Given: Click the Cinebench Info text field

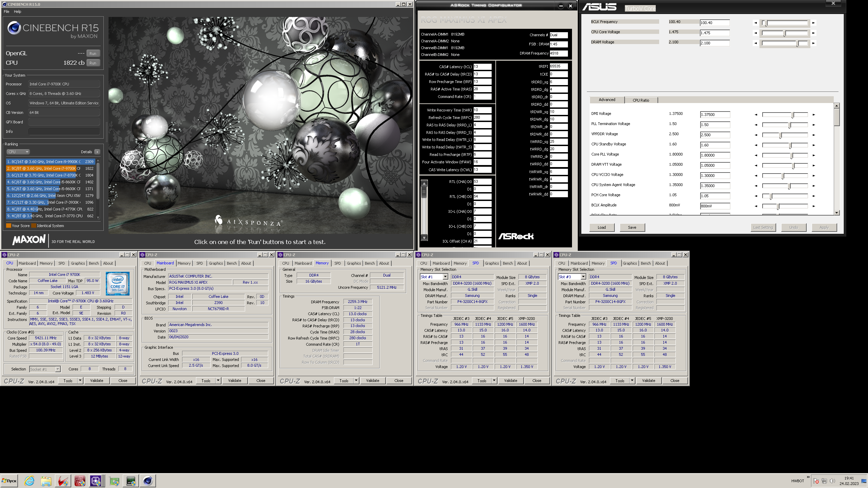Looking at the screenshot, I should [64, 131].
